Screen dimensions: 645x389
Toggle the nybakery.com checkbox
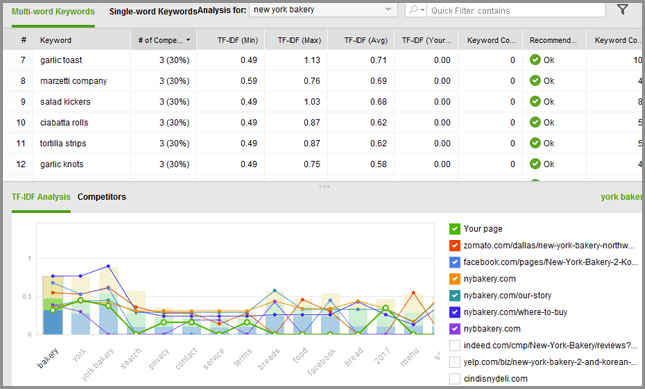coord(455,279)
